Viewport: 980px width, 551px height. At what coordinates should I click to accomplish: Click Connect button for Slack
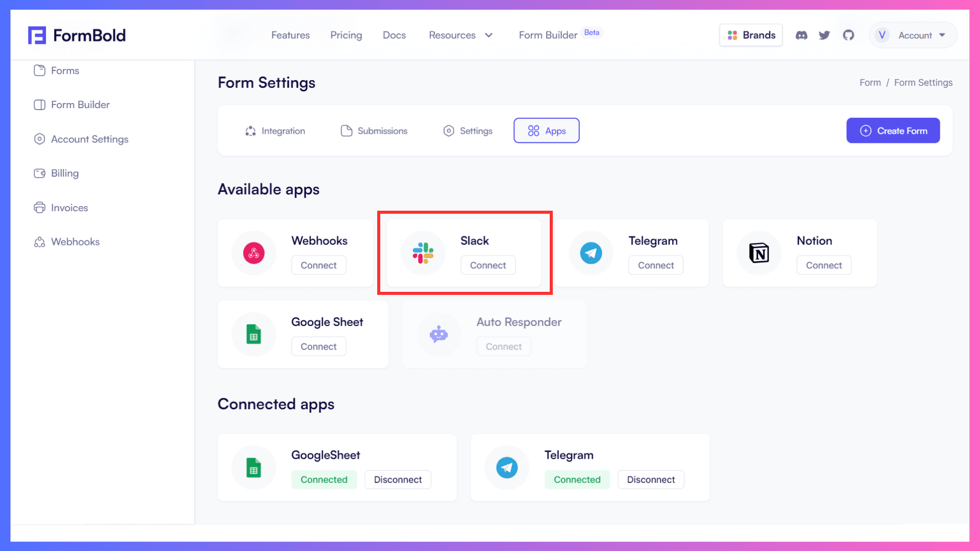coord(487,264)
